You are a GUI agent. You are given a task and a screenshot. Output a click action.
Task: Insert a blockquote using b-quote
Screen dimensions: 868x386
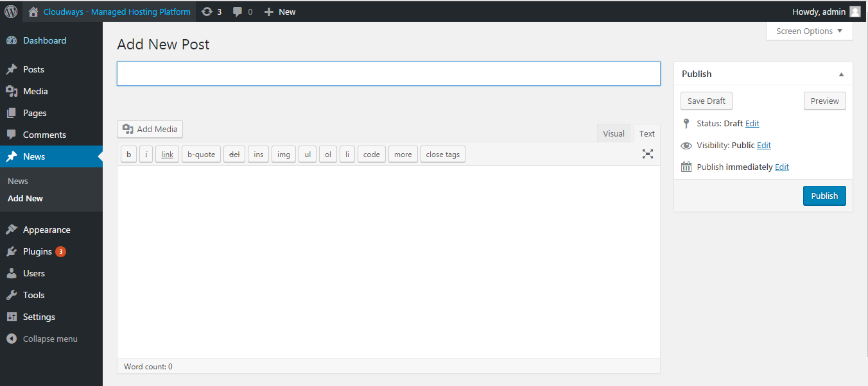(200, 154)
